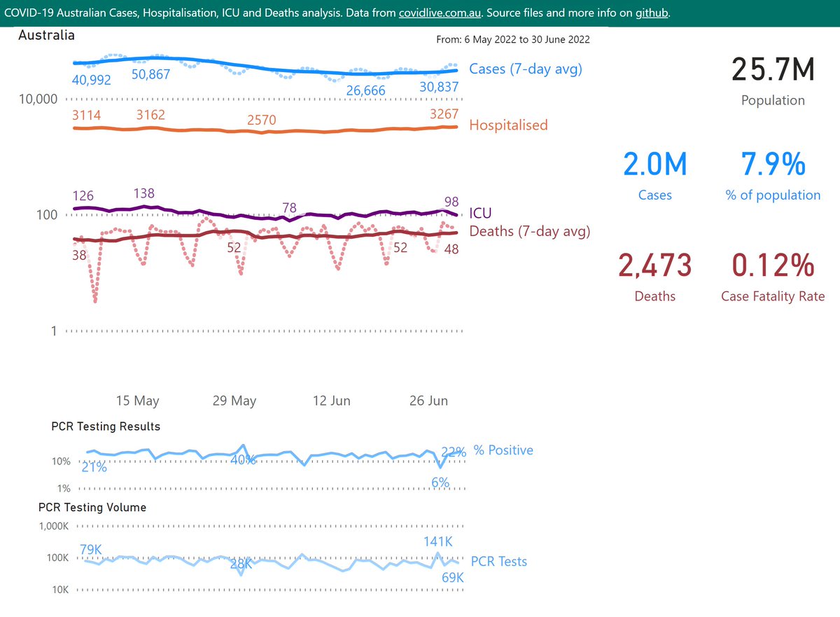Click the 40,992 cases data label
The image size is (840, 617).
(x=92, y=80)
